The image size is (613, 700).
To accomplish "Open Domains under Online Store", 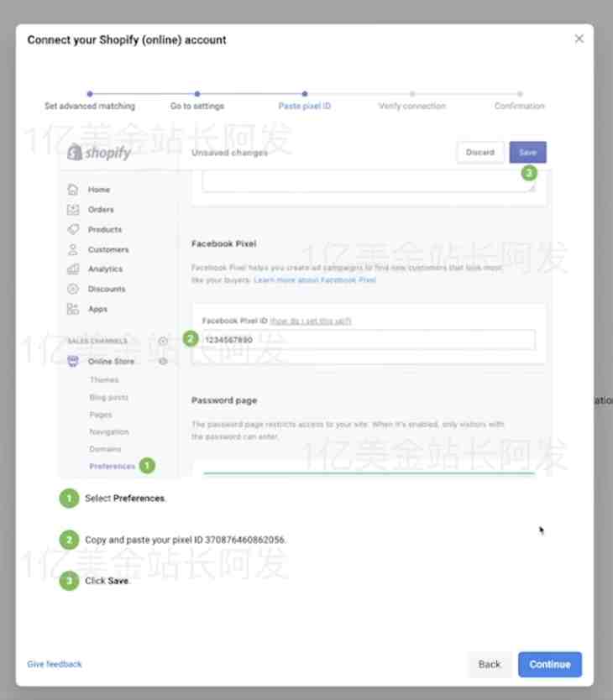I will (105, 449).
